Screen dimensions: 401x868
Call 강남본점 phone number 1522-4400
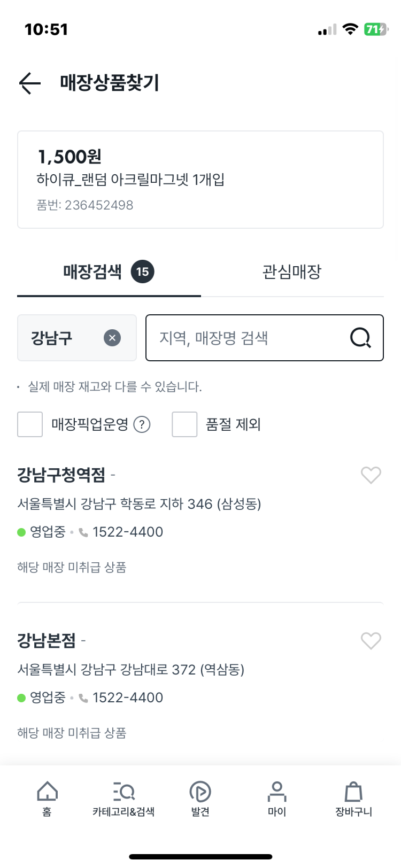tap(127, 697)
